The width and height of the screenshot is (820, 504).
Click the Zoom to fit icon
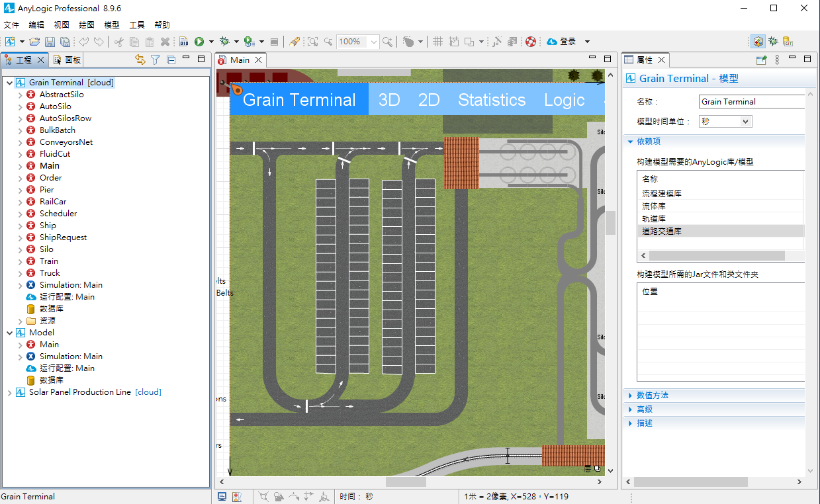(312, 42)
